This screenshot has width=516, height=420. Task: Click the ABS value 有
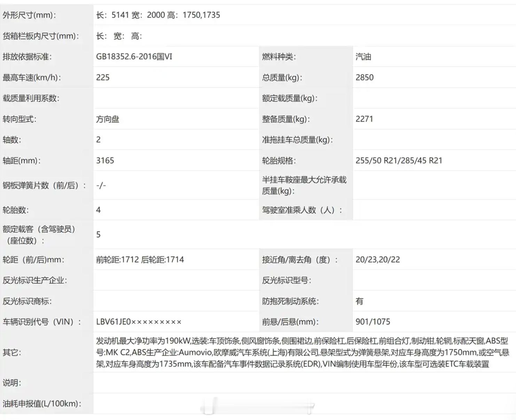[360, 301]
